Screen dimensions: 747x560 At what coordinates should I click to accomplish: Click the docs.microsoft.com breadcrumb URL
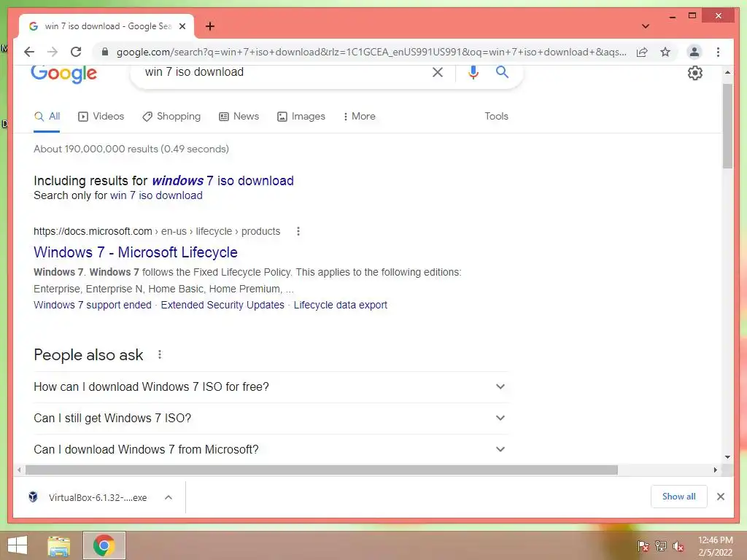coord(157,231)
